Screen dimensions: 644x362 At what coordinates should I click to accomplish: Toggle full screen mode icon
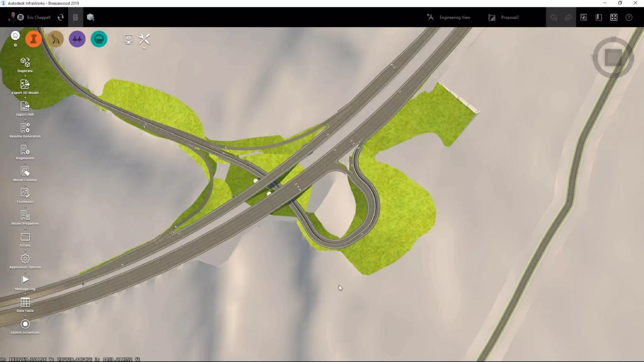(x=613, y=17)
